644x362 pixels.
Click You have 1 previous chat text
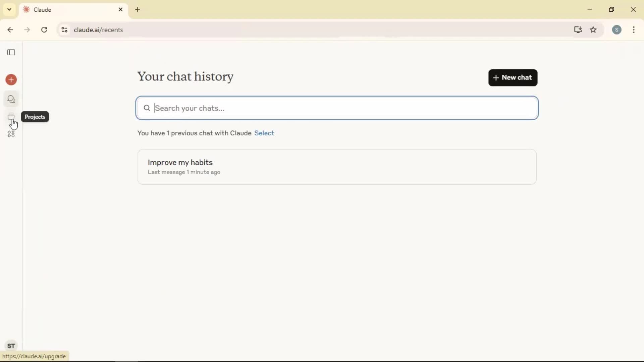[194, 133]
